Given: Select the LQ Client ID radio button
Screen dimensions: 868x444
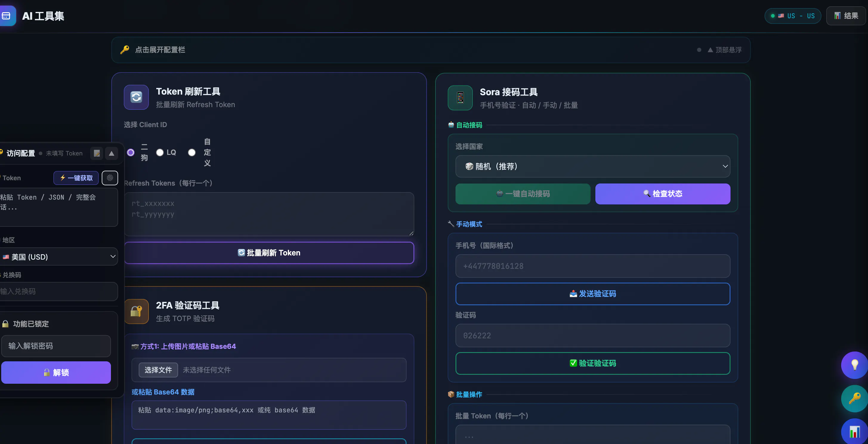Looking at the screenshot, I should [160, 152].
